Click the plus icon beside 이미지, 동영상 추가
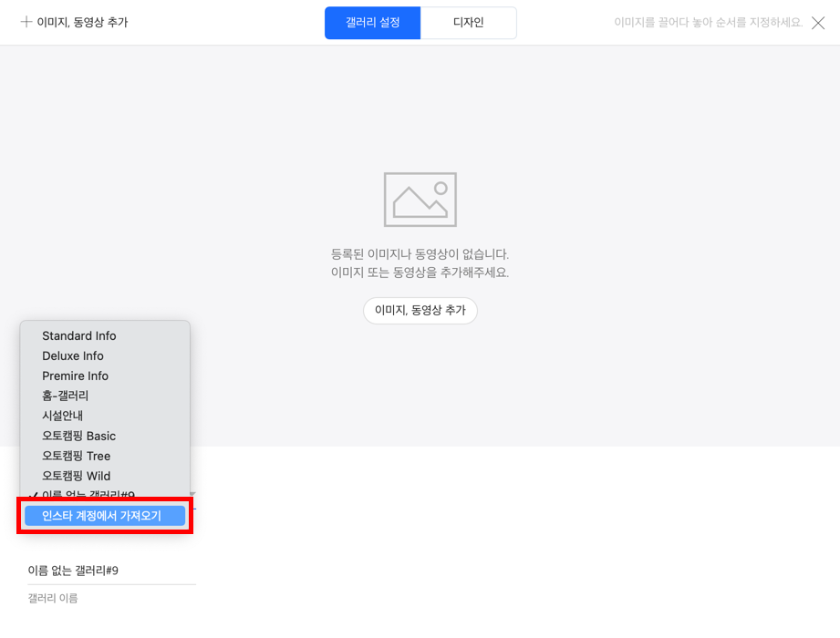Viewport: 840px width, 638px height. pos(26,22)
